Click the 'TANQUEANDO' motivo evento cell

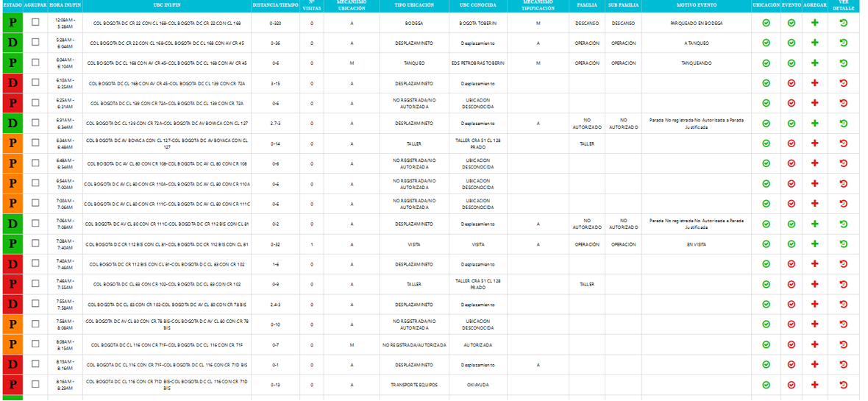(697, 63)
